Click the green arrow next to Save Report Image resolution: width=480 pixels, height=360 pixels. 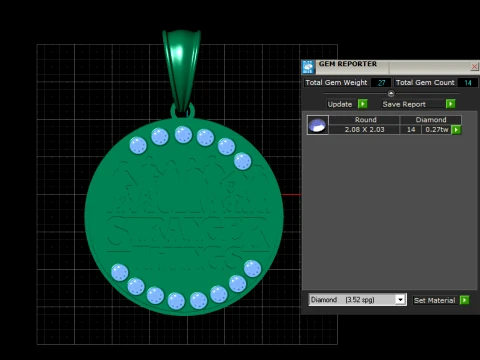(x=451, y=104)
